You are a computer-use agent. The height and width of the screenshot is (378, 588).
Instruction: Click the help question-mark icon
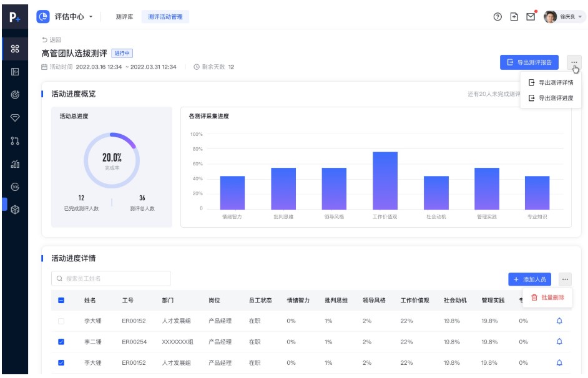(x=498, y=17)
